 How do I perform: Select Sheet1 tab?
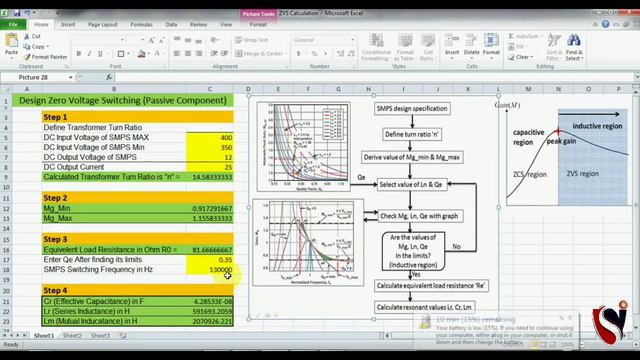tap(43, 336)
